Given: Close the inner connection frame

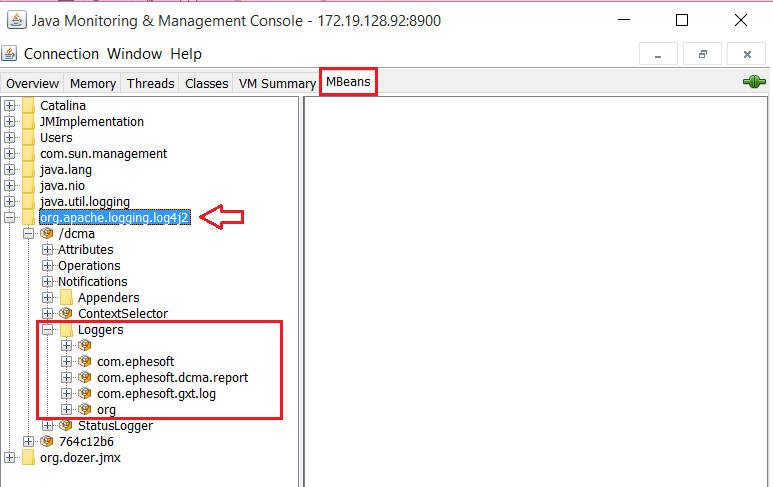Looking at the screenshot, I should [x=747, y=54].
